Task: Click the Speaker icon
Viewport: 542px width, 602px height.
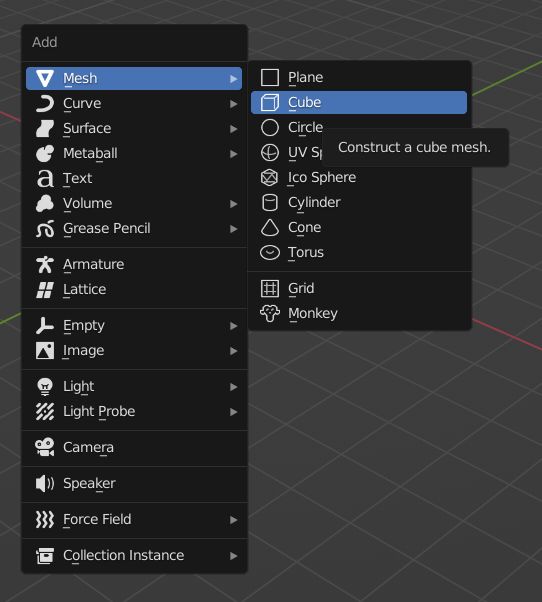Action: tap(45, 483)
